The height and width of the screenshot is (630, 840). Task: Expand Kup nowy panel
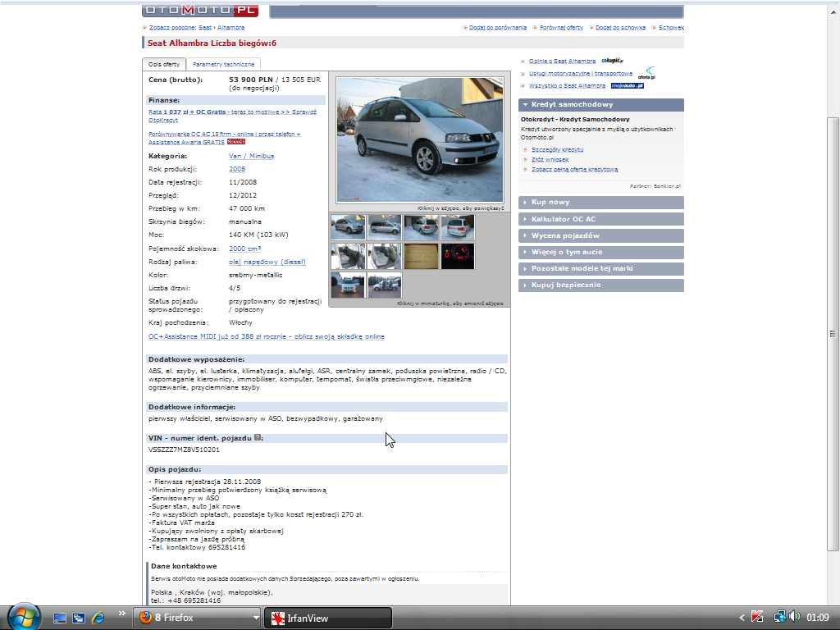(601, 202)
